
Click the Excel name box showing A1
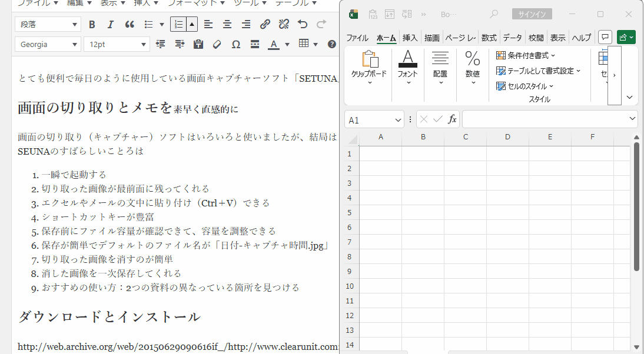(x=369, y=120)
